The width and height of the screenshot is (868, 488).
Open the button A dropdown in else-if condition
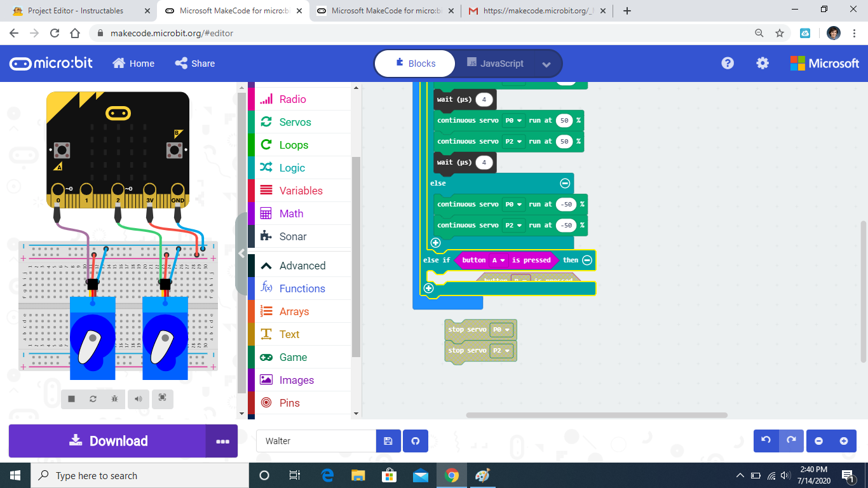click(x=499, y=260)
